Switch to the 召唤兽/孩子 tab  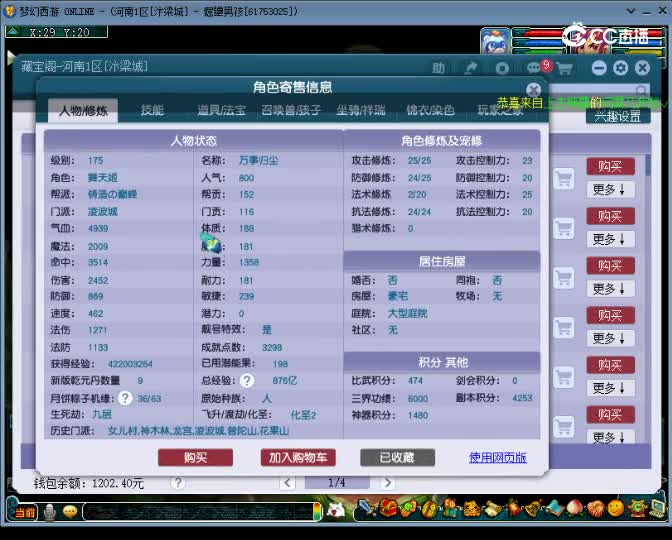click(291, 111)
